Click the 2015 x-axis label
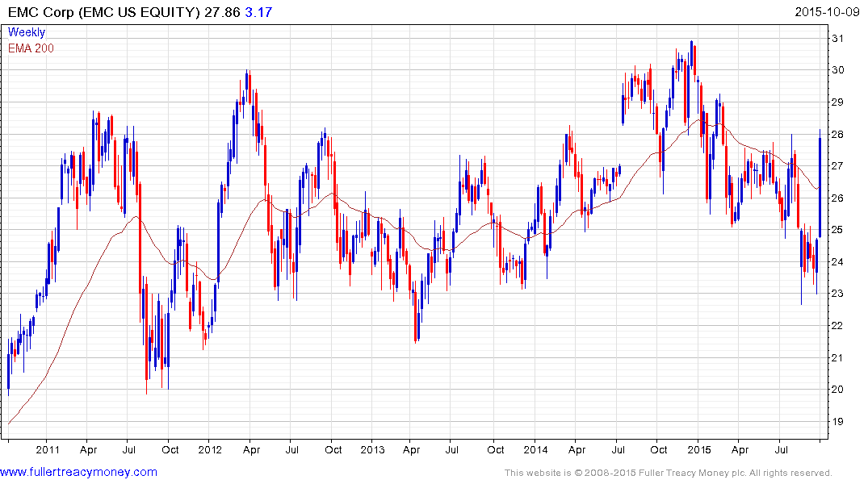868x484 pixels. [x=698, y=449]
